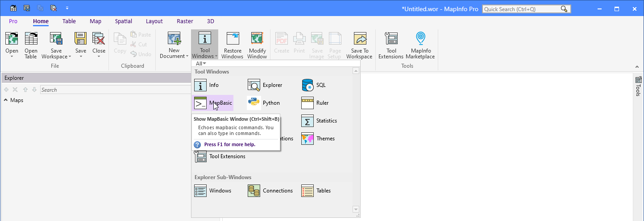Screen dimensions: 644x221
Task: Switch to the 3D ribbon tab
Action: coord(211,21)
